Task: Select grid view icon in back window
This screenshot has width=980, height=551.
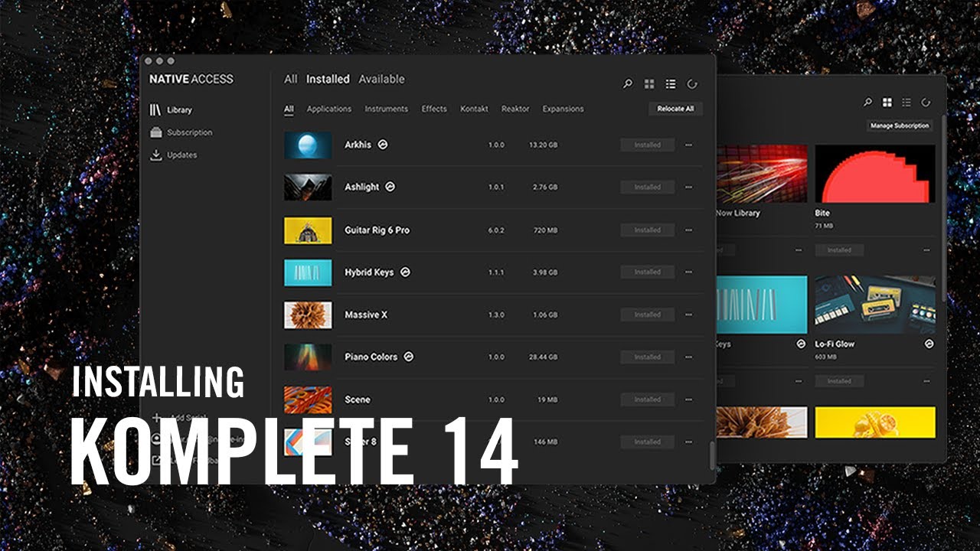Action: [887, 103]
